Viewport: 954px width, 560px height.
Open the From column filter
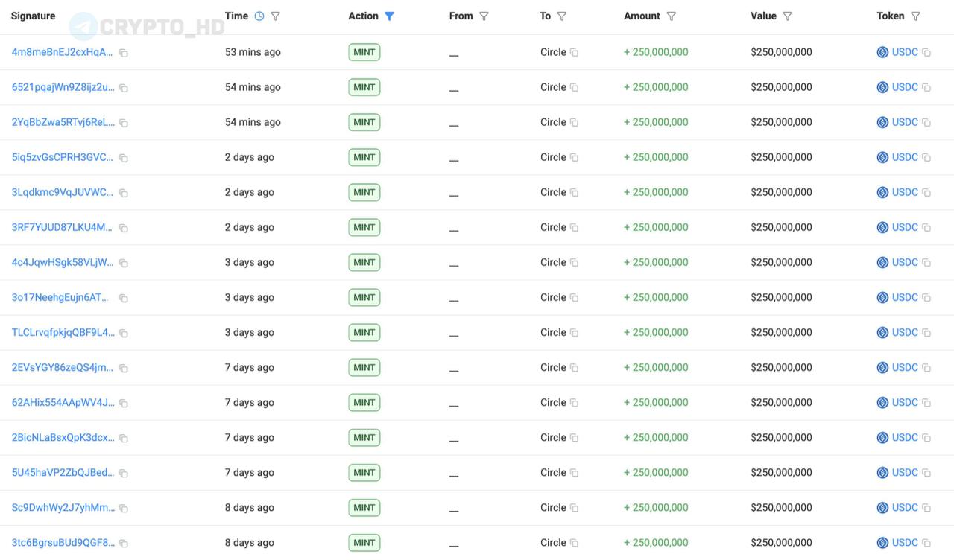coord(484,16)
